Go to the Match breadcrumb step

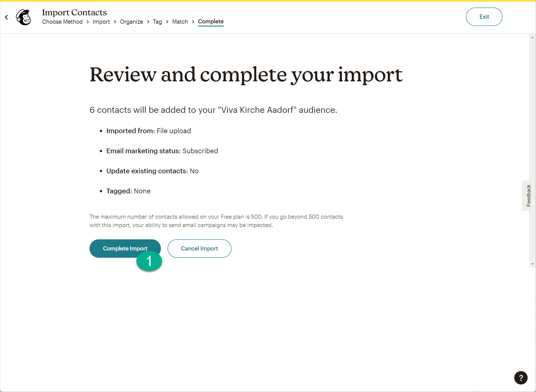(180, 22)
